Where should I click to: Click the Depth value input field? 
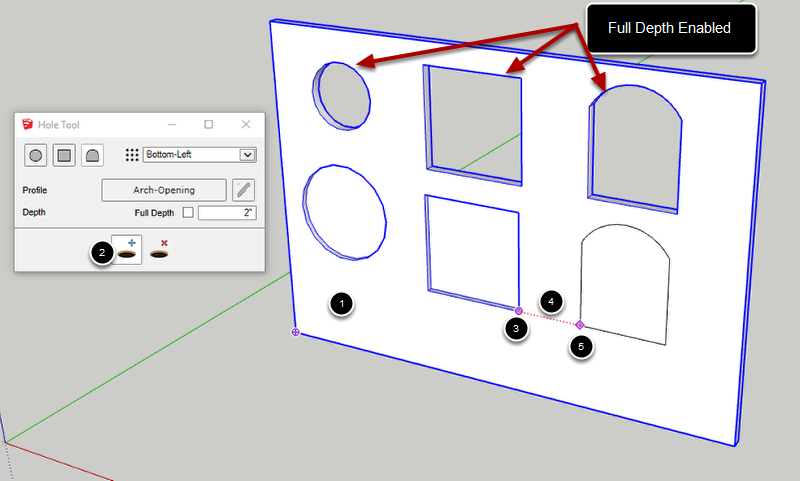[227, 213]
